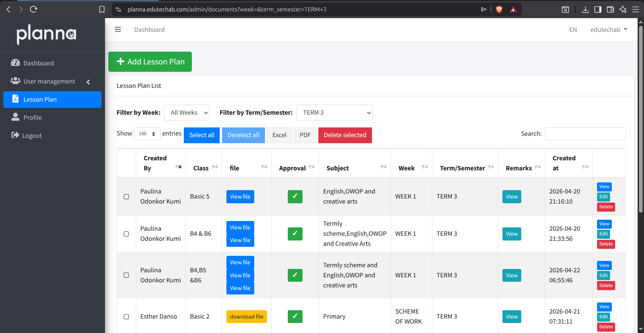The image size is (644, 333).
Task: Click the Add Lesson Plan button
Action: [x=150, y=62]
